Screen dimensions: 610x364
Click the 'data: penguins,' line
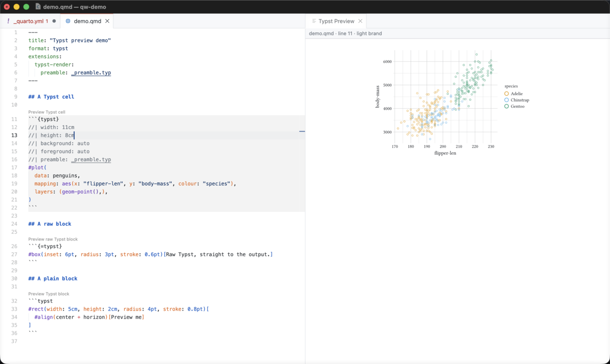57,176
